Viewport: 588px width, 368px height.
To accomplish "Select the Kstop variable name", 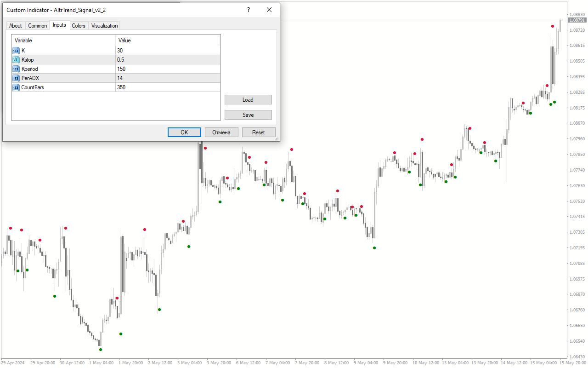I will click(x=28, y=60).
